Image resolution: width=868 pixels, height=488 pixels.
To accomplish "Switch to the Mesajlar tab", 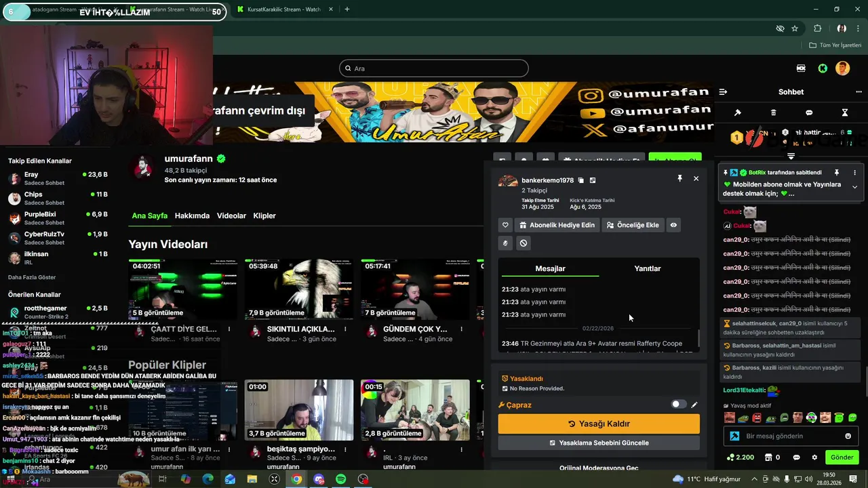I will [550, 268].
